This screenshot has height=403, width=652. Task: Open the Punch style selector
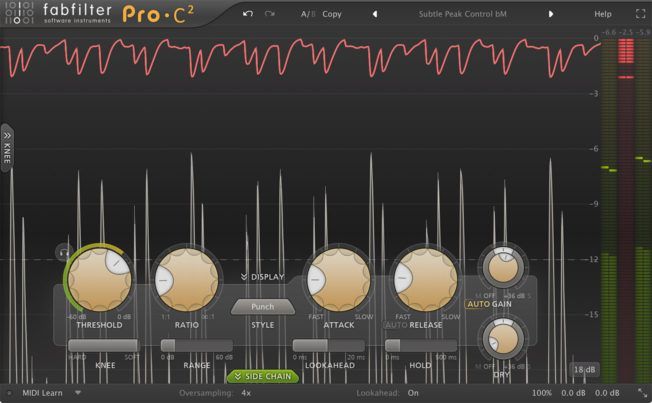pyautogui.click(x=263, y=307)
